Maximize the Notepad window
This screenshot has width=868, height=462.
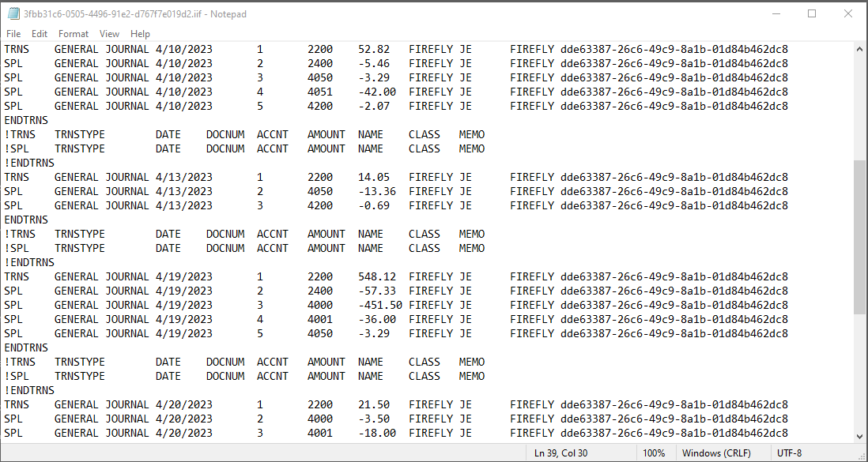click(811, 13)
